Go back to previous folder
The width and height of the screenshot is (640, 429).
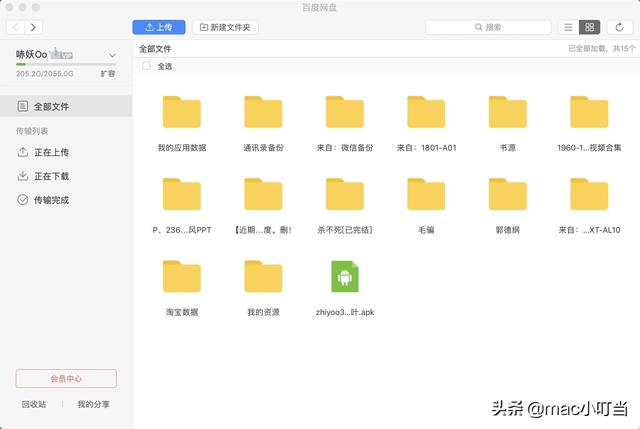[x=16, y=27]
